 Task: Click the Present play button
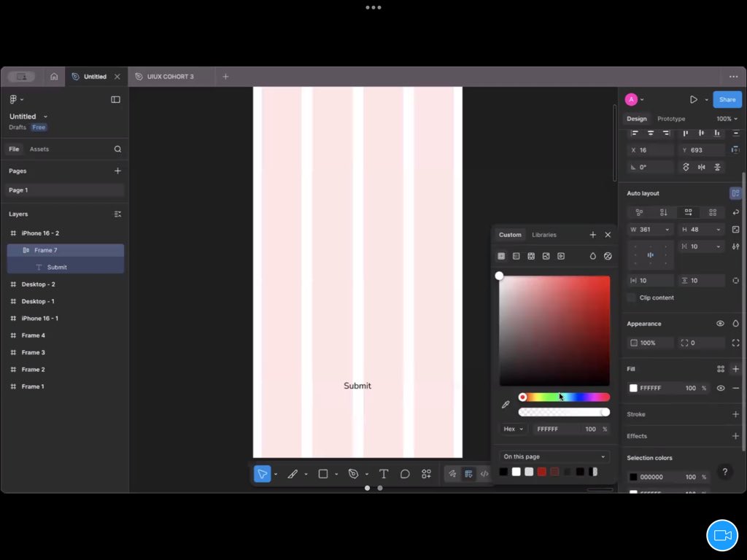coord(694,99)
